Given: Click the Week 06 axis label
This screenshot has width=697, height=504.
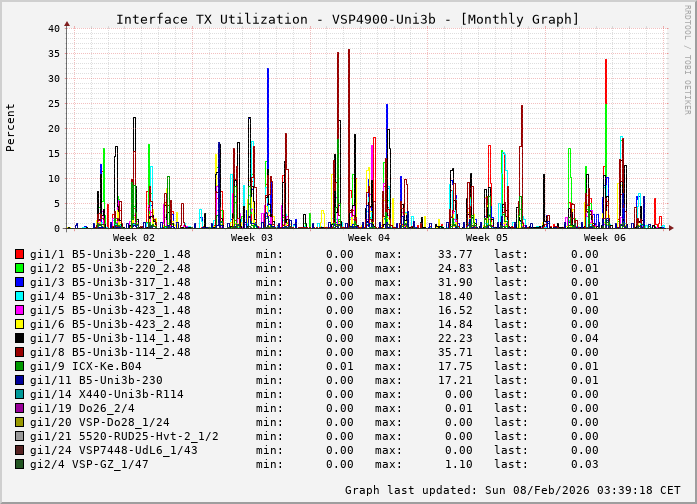Looking at the screenshot, I should tap(605, 238).
